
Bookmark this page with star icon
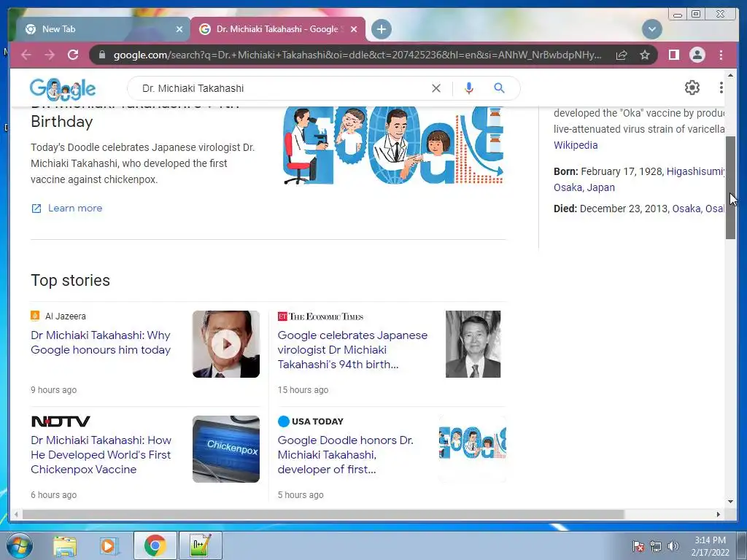(645, 55)
